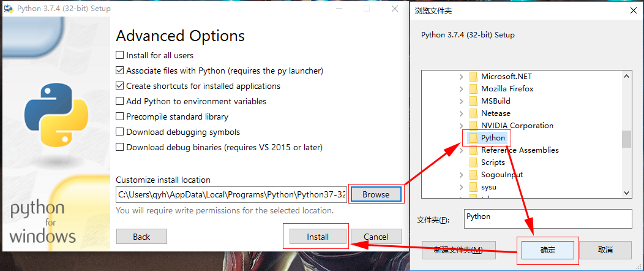Screen dimensions: 644x271
Task: Select the Scripts tree item label
Action: [x=493, y=162]
